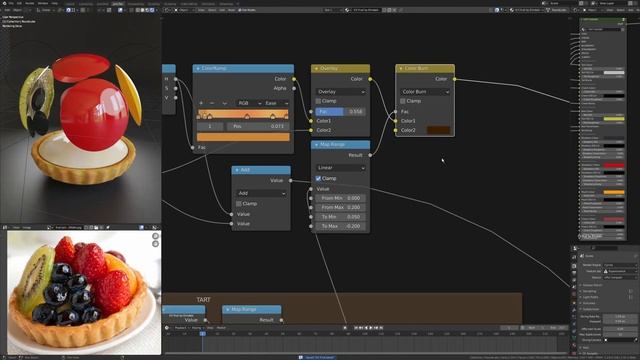Click the ColorRamp gradient bar
640x360 pixels.
tap(243, 114)
